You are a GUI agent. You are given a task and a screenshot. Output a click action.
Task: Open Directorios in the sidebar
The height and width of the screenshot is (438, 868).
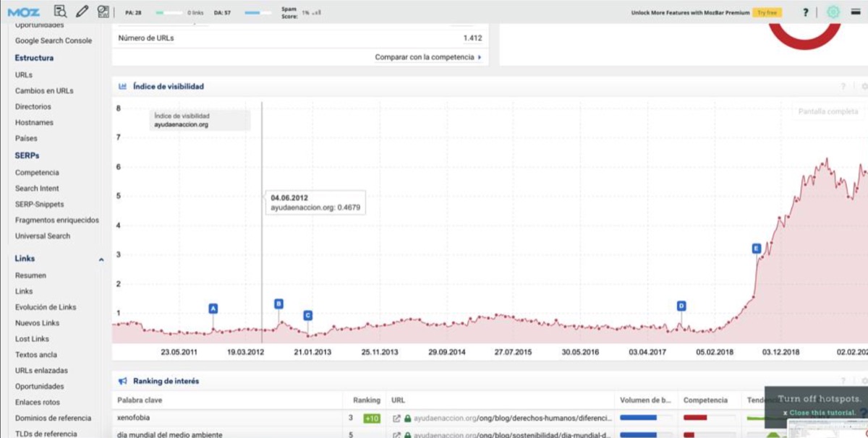33,106
